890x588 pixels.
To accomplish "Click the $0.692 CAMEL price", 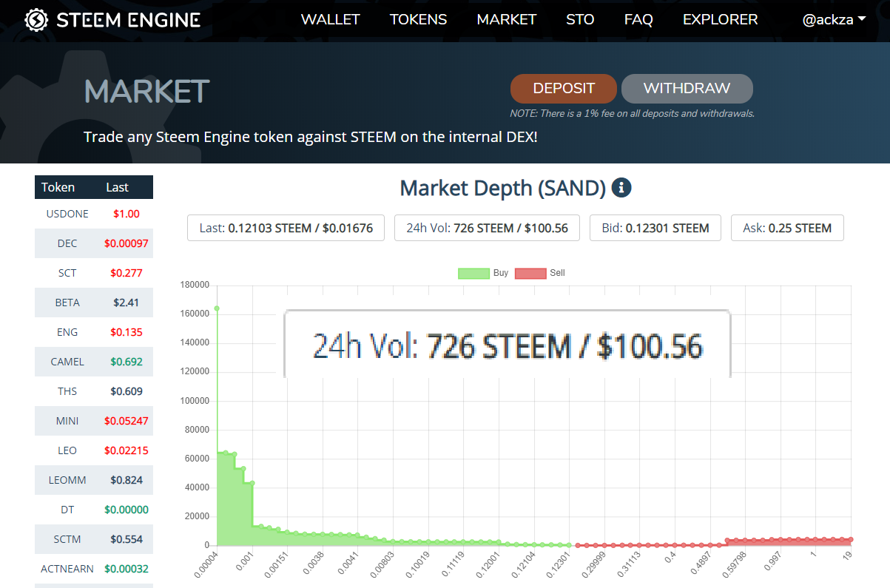I will (127, 362).
